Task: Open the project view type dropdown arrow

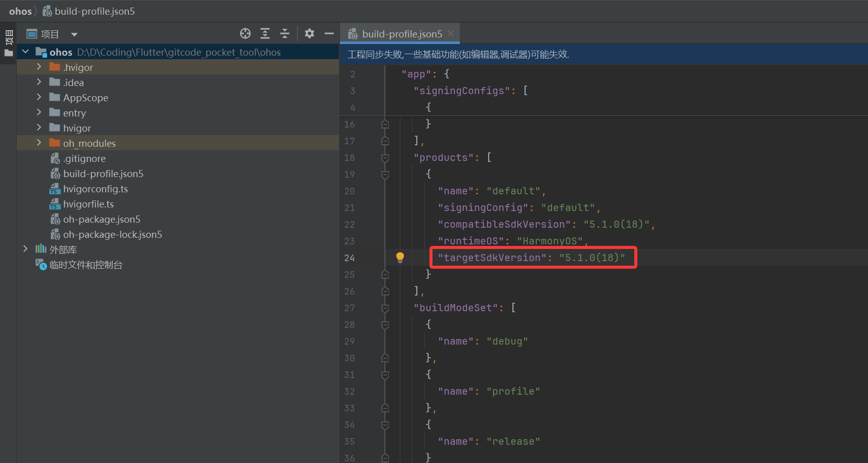Action: (74, 34)
